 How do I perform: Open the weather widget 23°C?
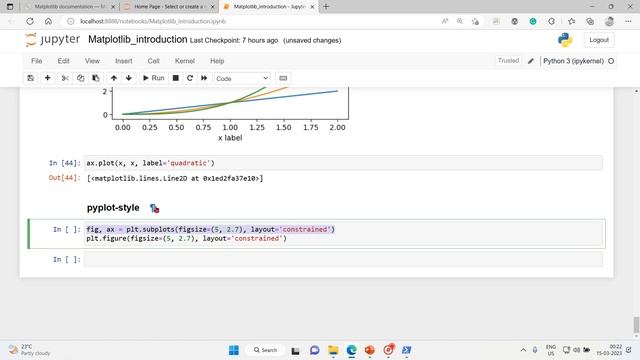tap(29, 350)
